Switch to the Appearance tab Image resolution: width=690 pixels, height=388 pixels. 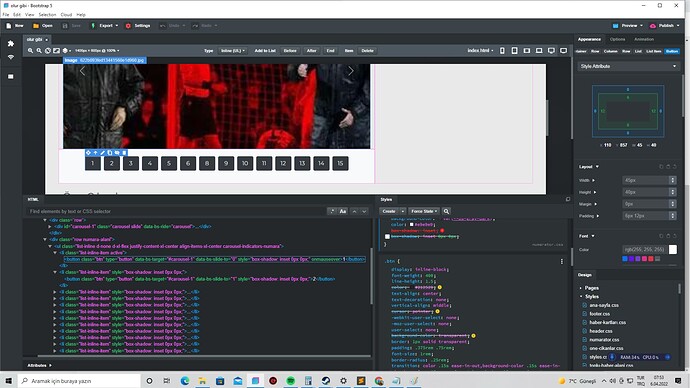[x=589, y=40]
